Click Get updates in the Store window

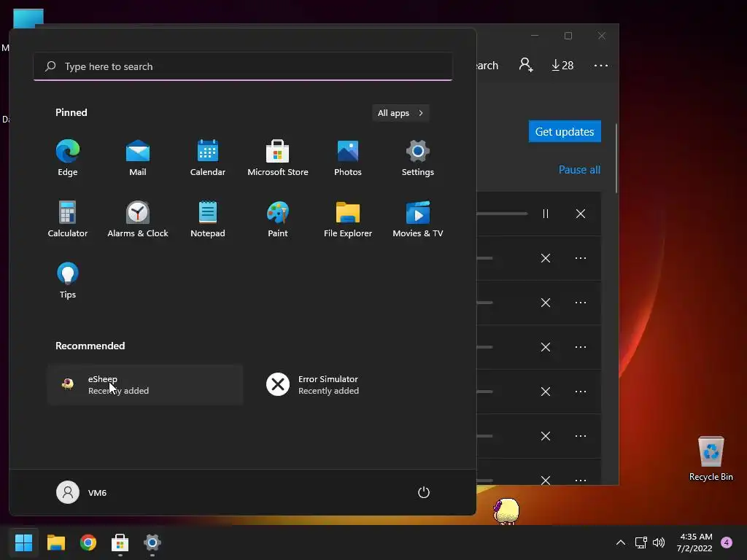click(565, 131)
